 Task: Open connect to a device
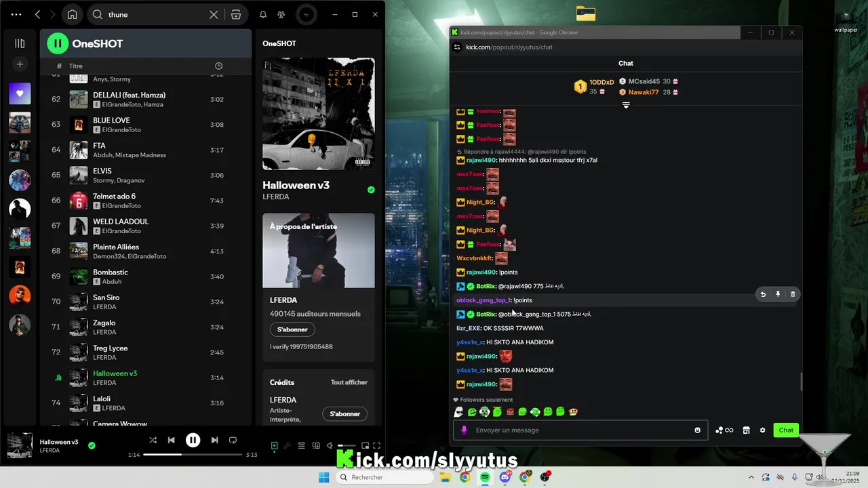point(316,445)
